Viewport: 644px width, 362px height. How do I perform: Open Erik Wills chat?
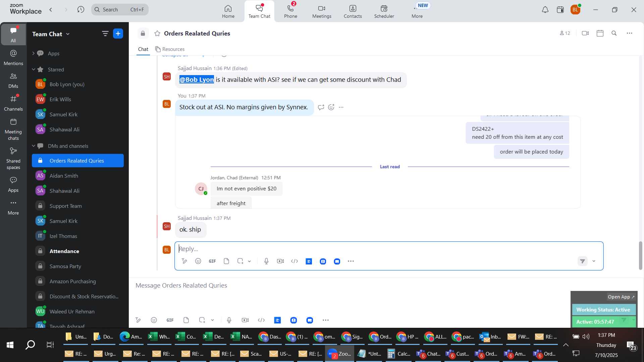(x=78, y=99)
